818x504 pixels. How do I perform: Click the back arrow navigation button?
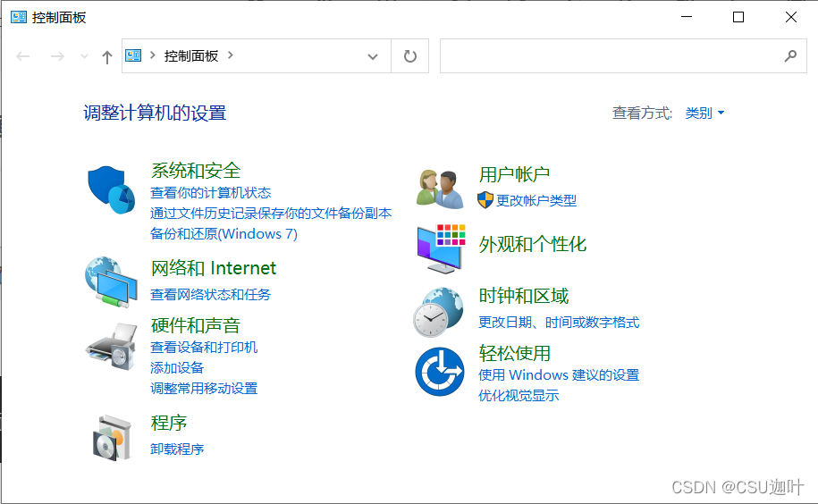23,56
